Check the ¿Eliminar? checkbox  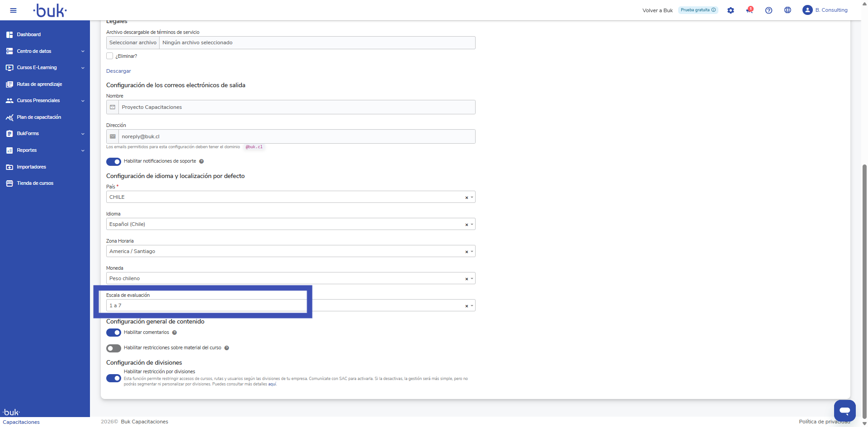pyautogui.click(x=109, y=56)
